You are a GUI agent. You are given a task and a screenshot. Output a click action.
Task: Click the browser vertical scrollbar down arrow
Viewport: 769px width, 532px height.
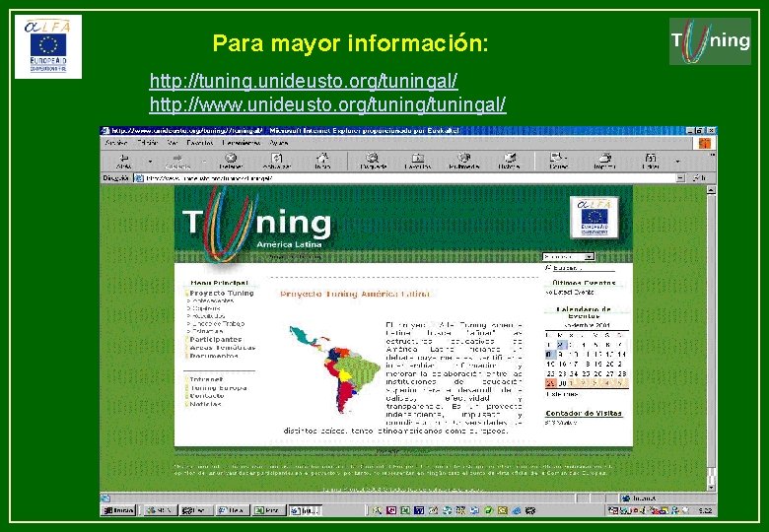712,488
